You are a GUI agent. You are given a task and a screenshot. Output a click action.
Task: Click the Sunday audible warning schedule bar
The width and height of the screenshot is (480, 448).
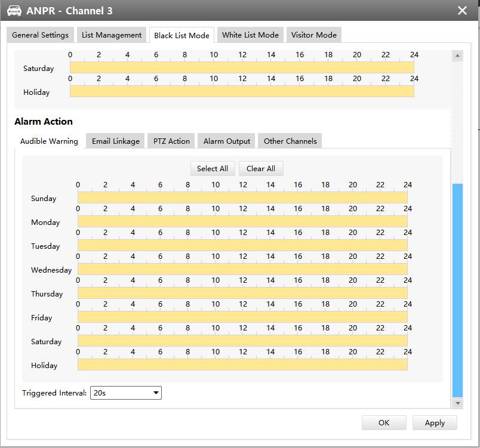242,197
